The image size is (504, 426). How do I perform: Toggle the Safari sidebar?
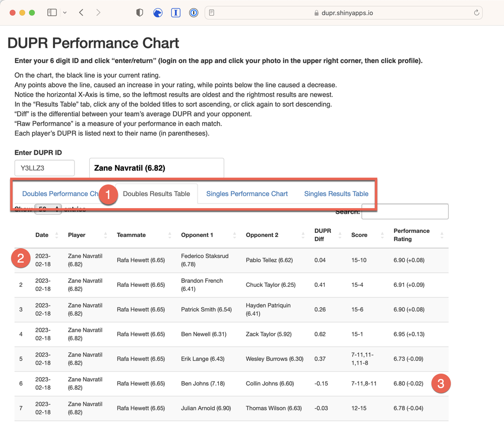52,12
